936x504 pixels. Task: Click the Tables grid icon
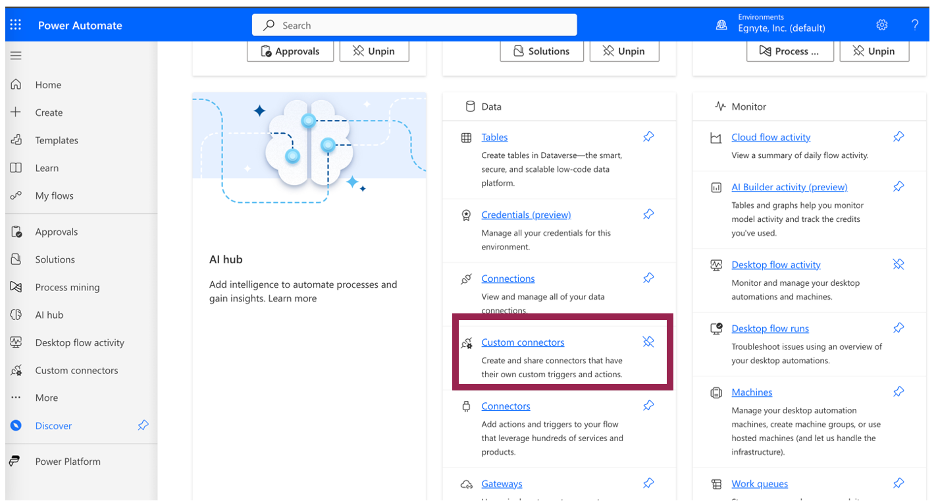pos(466,138)
